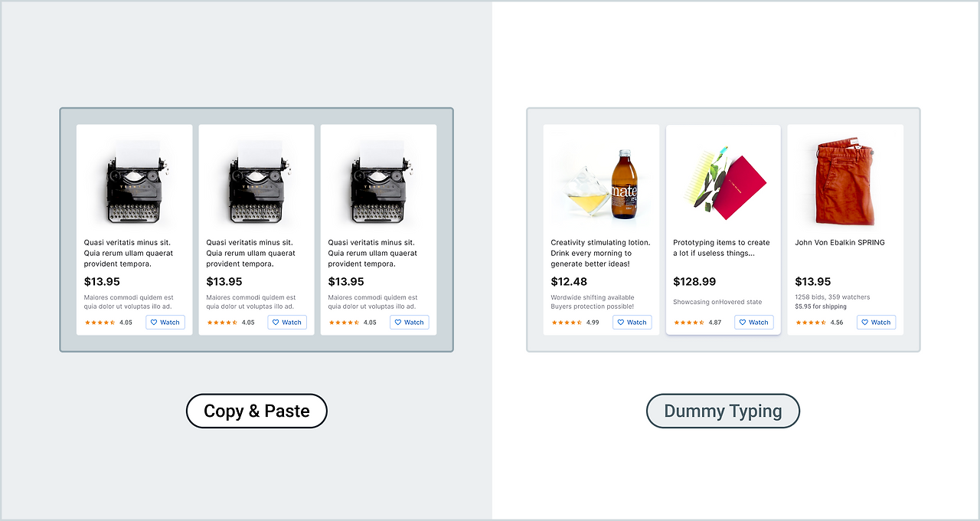Open the first typewriter product image
Image resolution: width=980 pixels, height=521 pixels.
134,182
